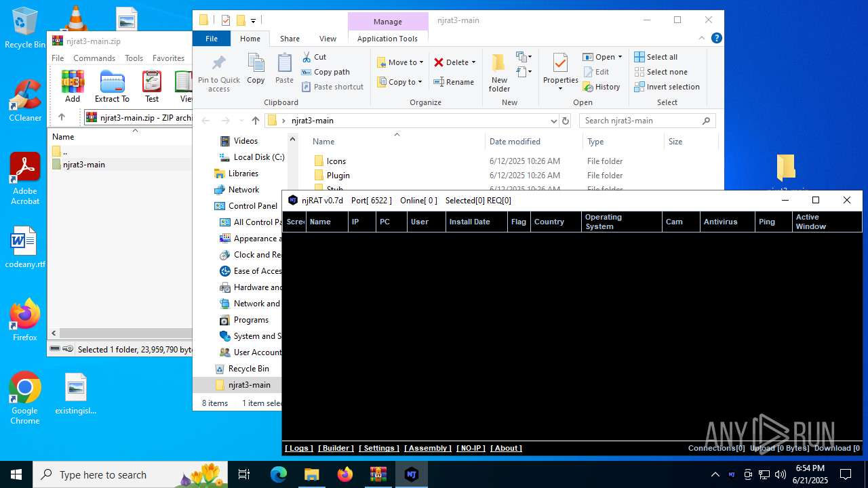The width and height of the screenshot is (868, 488).
Task: Open Explorer Help question mark icon
Action: coord(716,39)
